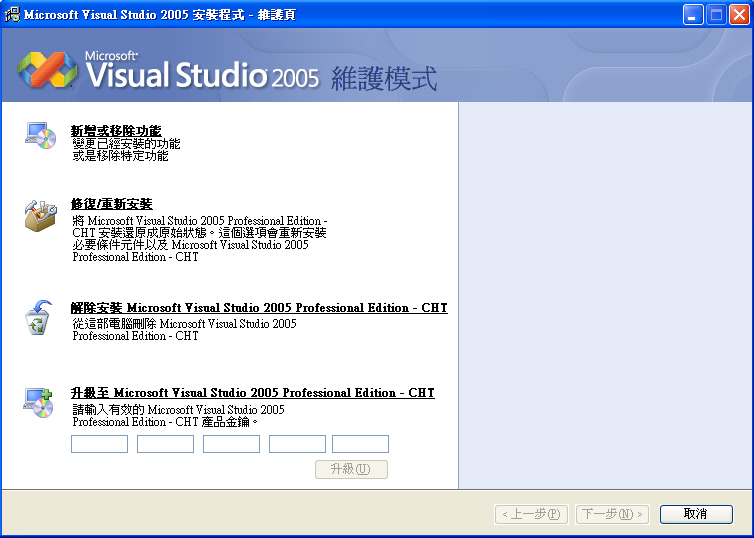Click the text 請輸入有效的 Microsoft Visual Studio 2005

click(178, 410)
